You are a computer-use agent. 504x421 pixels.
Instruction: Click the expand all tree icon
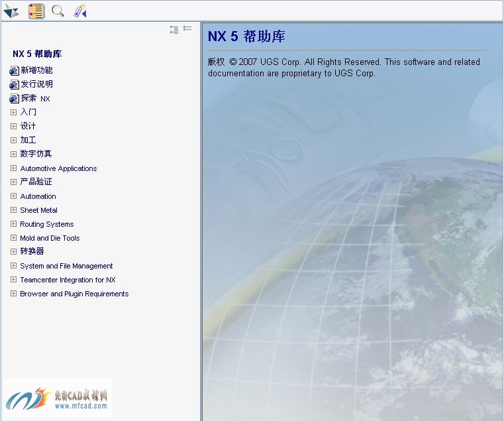tap(174, 30)
